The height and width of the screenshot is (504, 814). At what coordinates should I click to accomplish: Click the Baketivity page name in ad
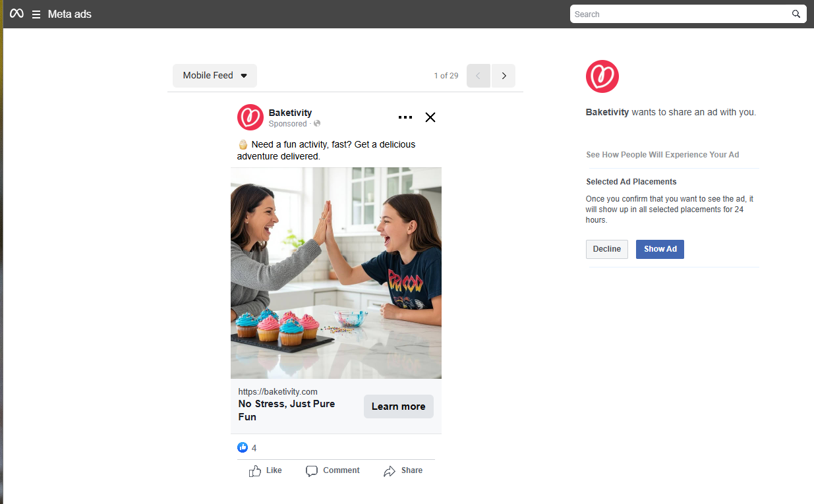[x=290, y=113]
